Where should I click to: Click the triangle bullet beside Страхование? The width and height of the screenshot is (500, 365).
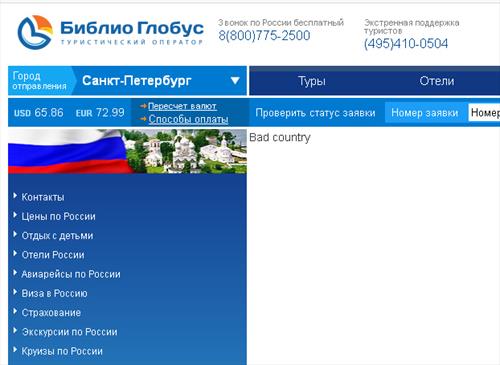pos(15,311)
